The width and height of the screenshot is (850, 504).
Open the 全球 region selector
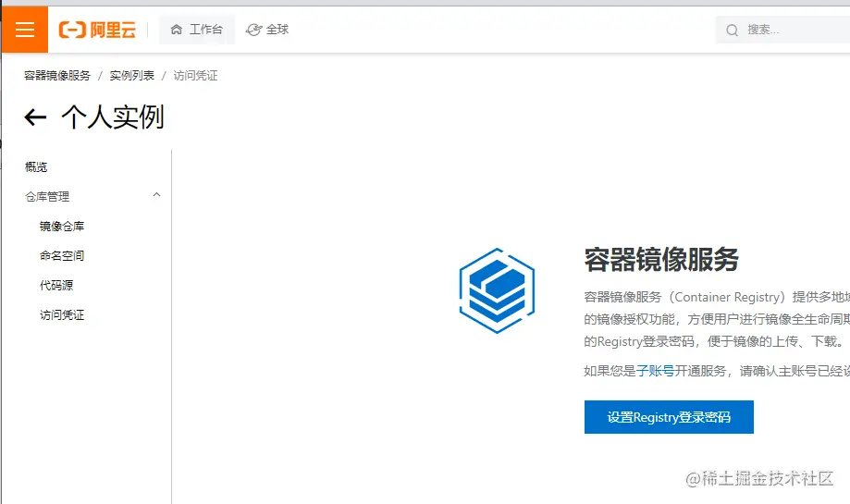(x=267, y=30)
